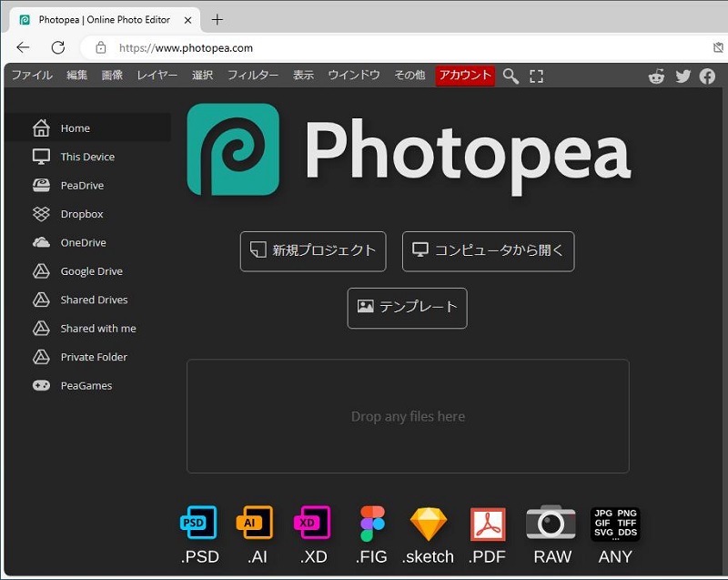Screen dimensions: 728x580
Task: Open Dropbox storage in the sidebar
Action: click(83, 214)
